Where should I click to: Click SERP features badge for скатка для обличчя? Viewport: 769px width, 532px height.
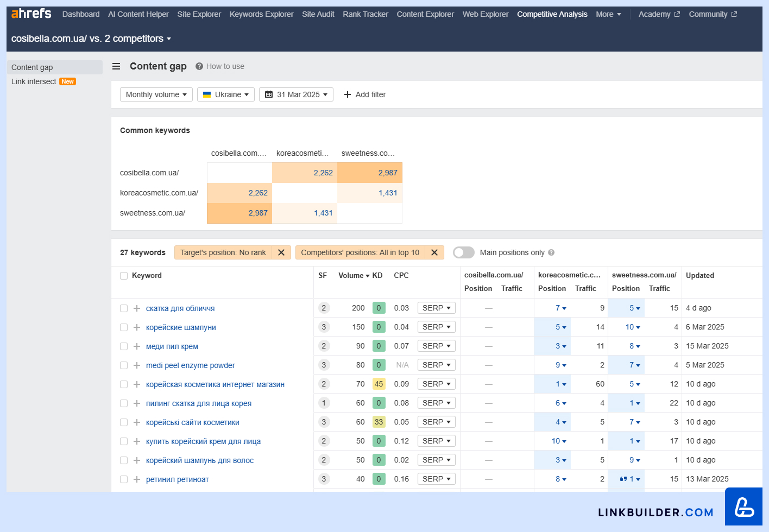tap(324, 308)
